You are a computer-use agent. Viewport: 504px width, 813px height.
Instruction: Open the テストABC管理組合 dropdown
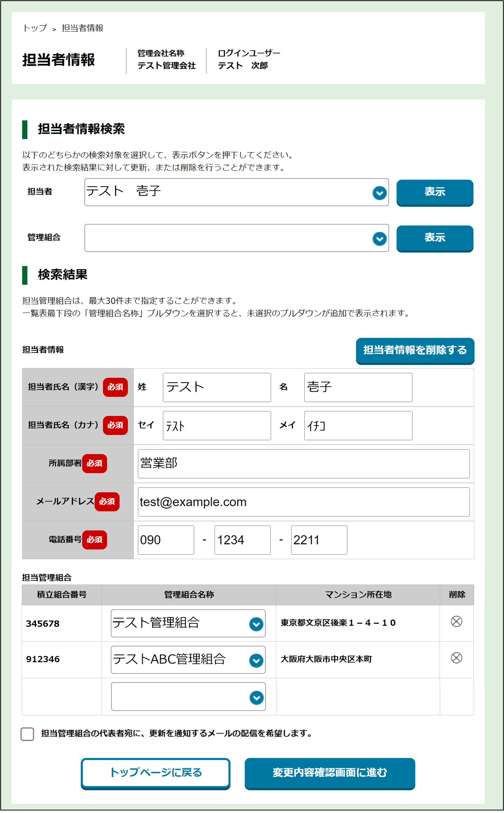188,659
